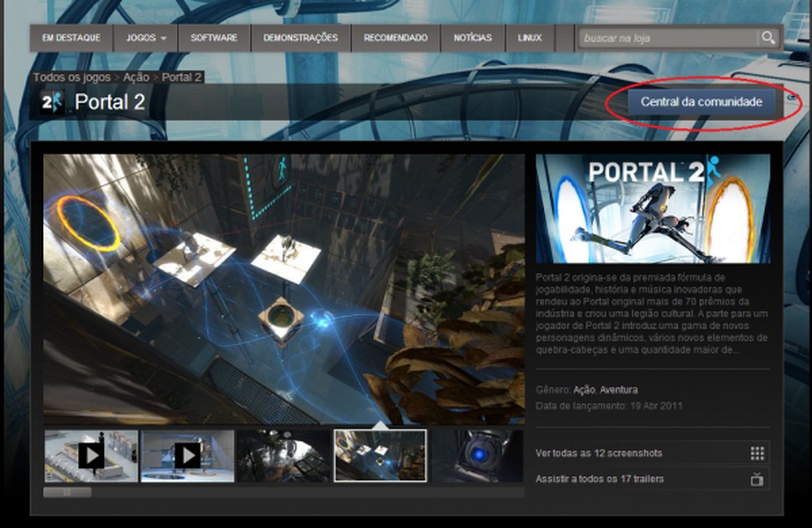
Task: Click the magnifying glass search icon
Action: (x=768, y=37)
